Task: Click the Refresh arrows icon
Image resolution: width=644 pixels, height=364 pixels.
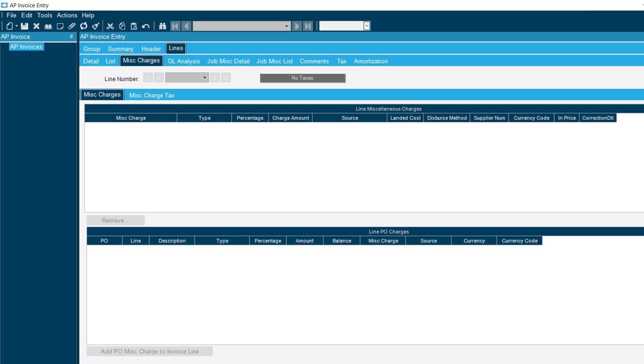Action: pos(84,26)
